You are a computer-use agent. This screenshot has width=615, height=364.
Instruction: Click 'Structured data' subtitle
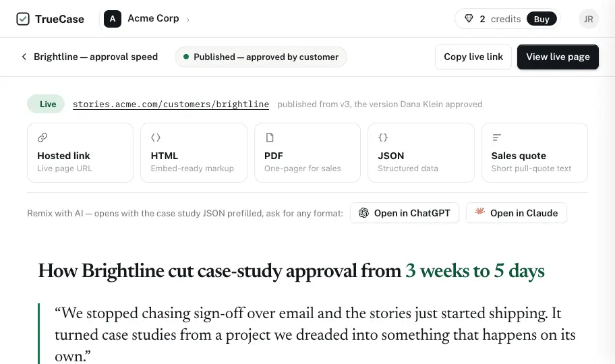click(408, 169)
